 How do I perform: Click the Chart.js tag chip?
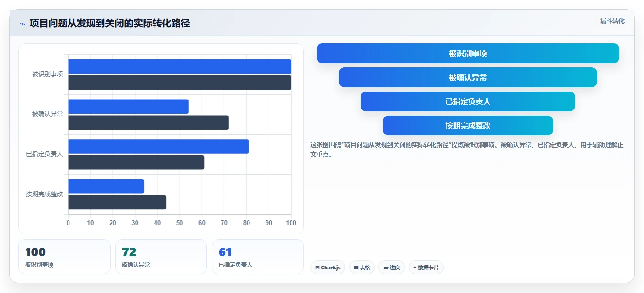[328, 268]
